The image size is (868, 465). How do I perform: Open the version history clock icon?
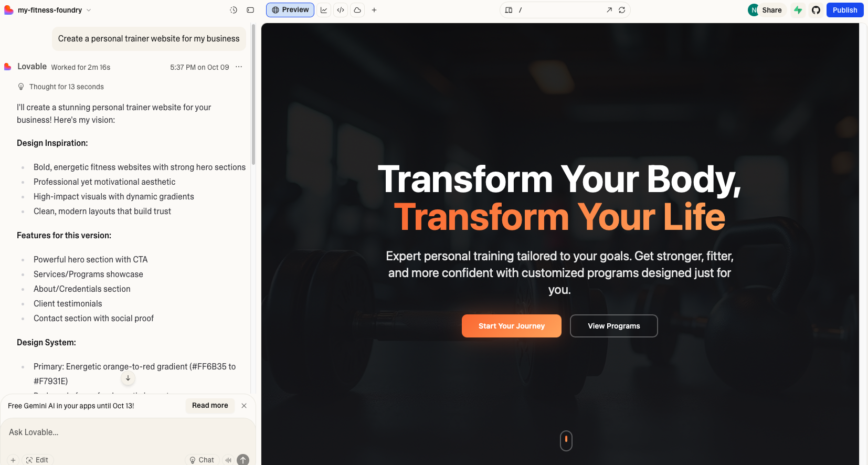(234, 10)
